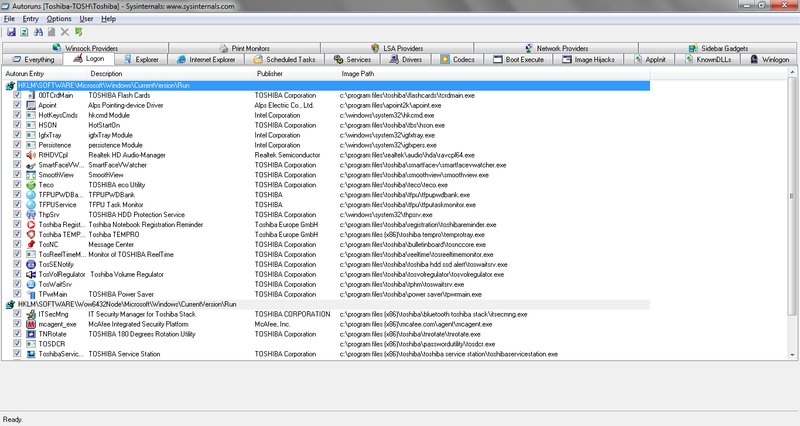Select the HKLM Wow6432Node Run registry key
The width and height of the screenshot is (800, 426).
tap(127, 305)
